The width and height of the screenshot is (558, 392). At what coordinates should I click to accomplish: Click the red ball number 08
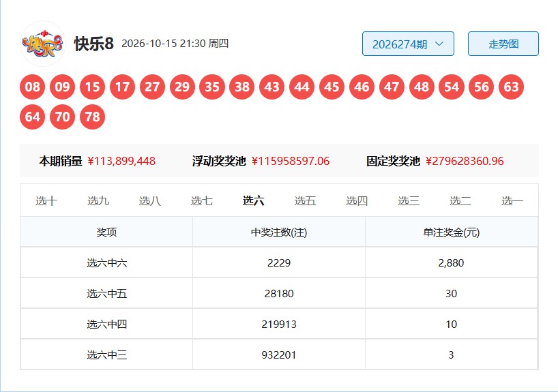[32, 87]
